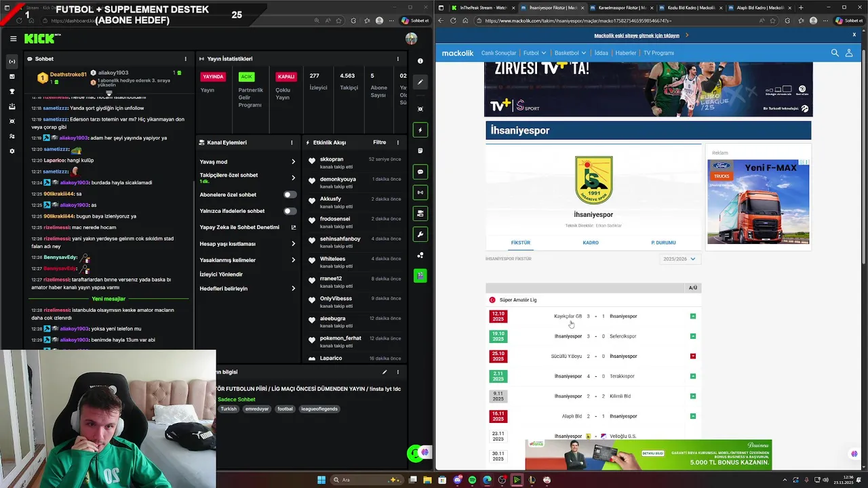
Task: Open Spotify from the taskbar
Action: (x=472, y=480)
